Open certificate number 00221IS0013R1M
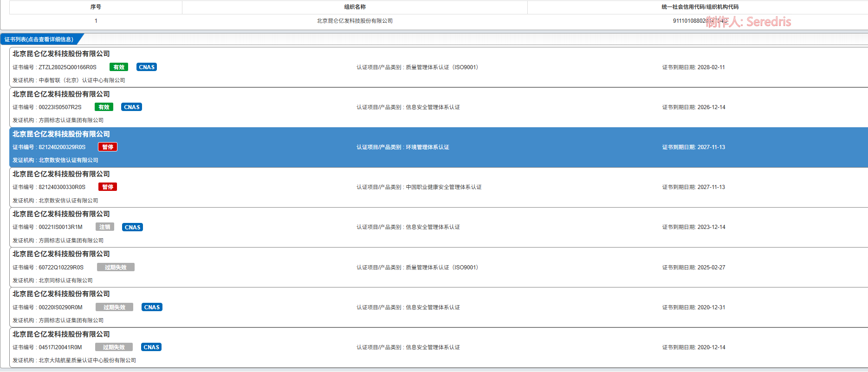Image resolution: width=868 pixels, height=372 pixels. pos(60,227)
